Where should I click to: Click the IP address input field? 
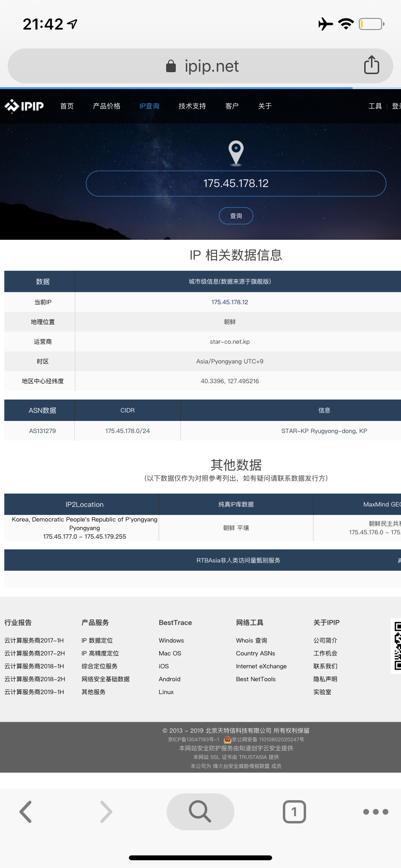[x=236, y=184]
